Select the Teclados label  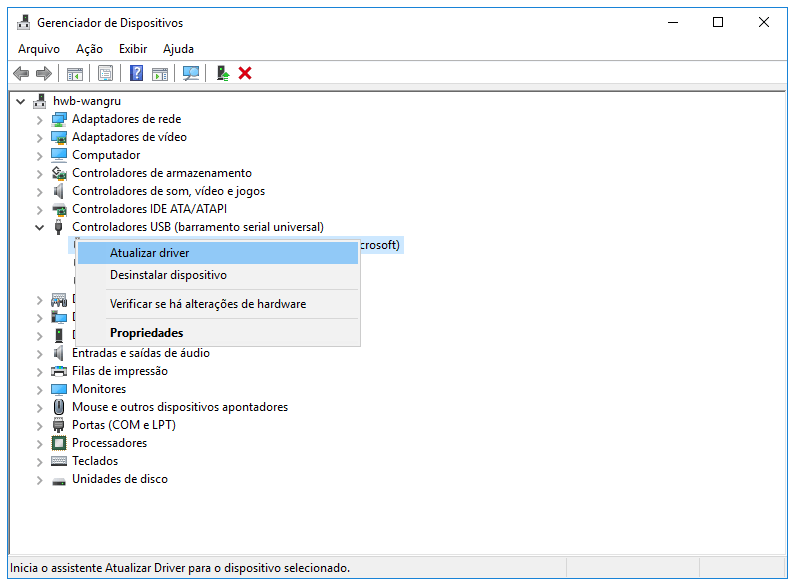point(95,461)
